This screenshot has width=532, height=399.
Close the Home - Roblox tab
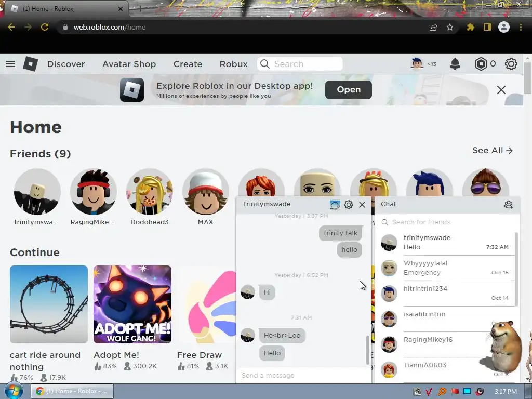point(120,9)
